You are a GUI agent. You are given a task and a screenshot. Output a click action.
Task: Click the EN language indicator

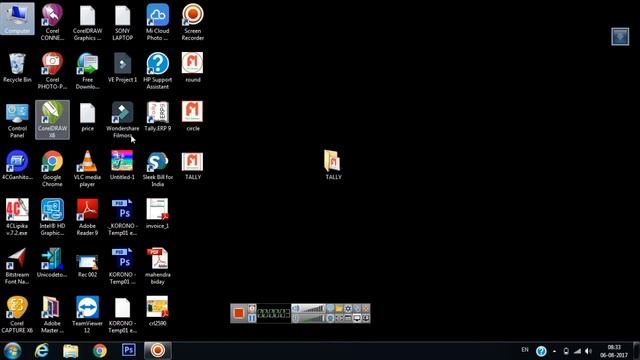click(525, 350)
